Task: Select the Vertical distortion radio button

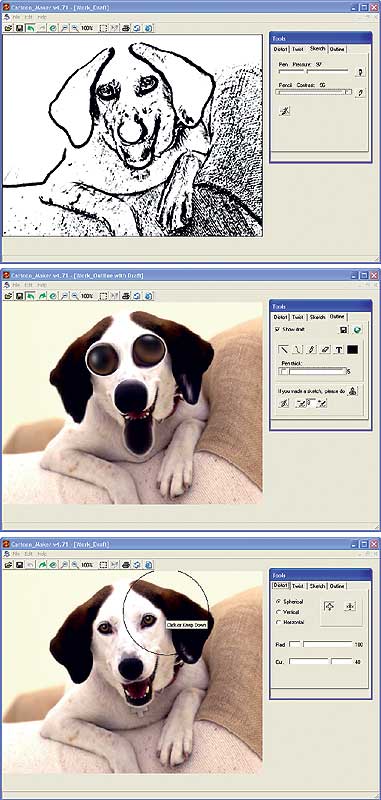Action: click(x=278, y=612)
